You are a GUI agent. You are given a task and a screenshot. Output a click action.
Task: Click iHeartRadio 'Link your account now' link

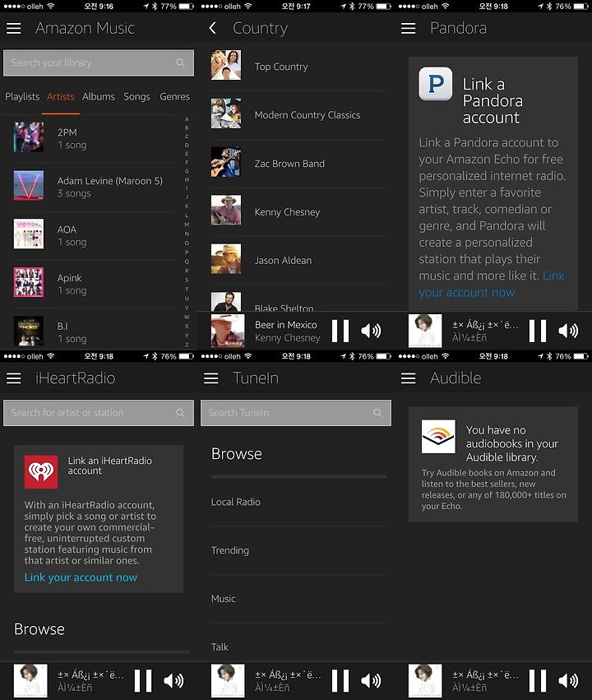[81, 577]
